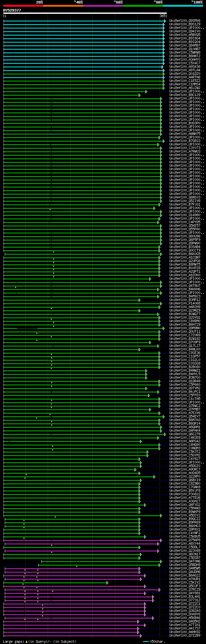Open hit UniRef100_C1MMS4
Viewport: 206px width, 644px height.
pos(185,84)
